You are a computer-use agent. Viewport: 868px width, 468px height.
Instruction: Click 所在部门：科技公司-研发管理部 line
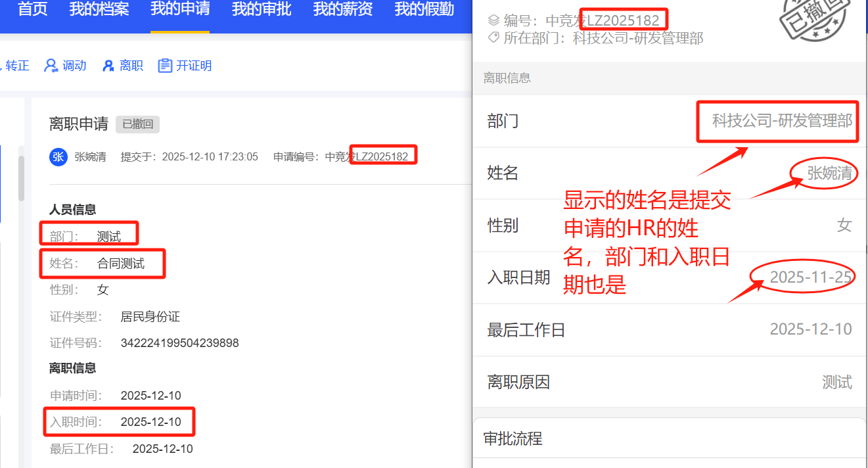603,38
